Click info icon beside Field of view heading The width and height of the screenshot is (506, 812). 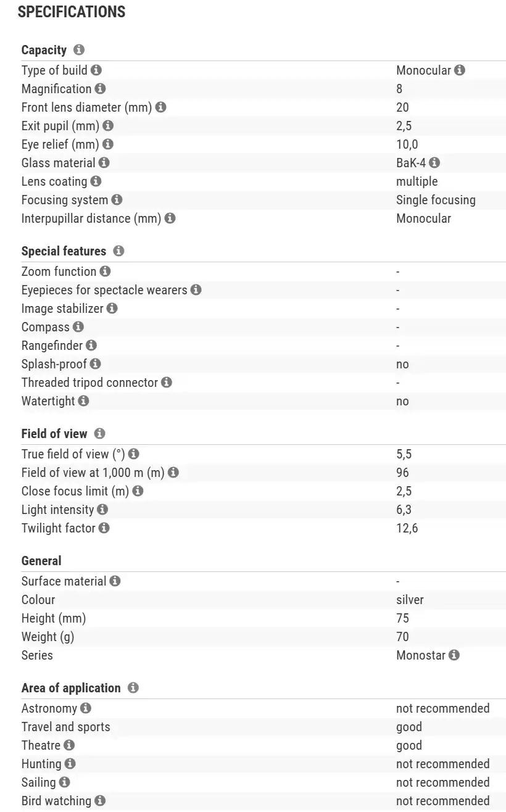100,434
